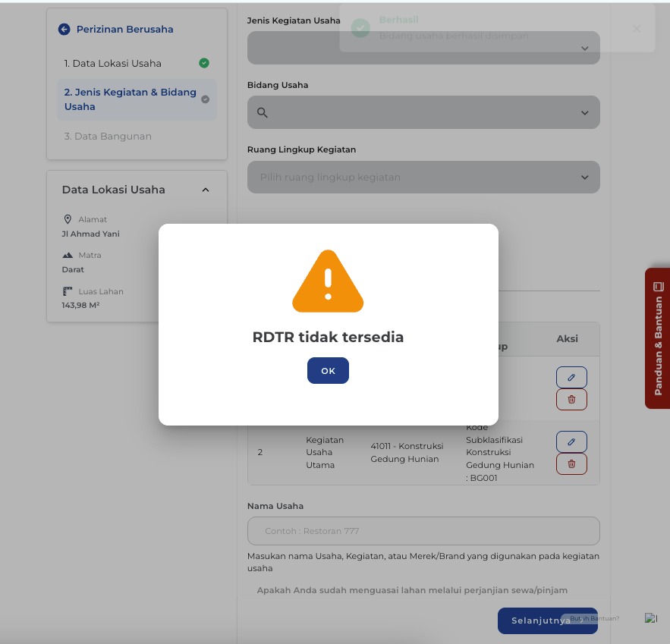Viewport: 670px width, 644px height.
Task: Dismiss the Berhasil notification with X
Action: tap(637, 29)
